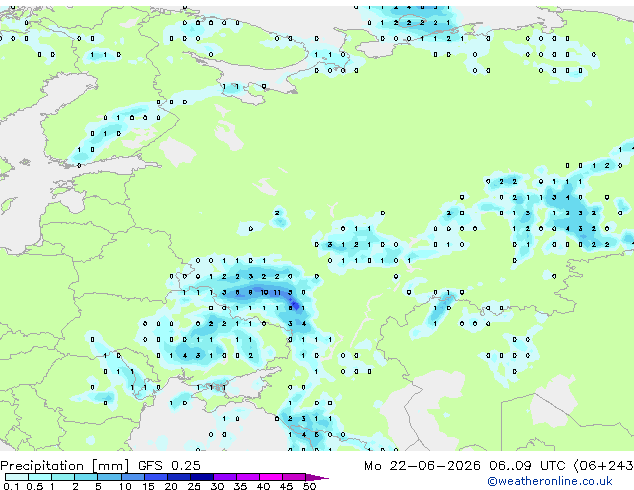Screen dimensions: 634x490
Task: Click the 10–15 mm blue legend swatch
Action: click(132, 477)
